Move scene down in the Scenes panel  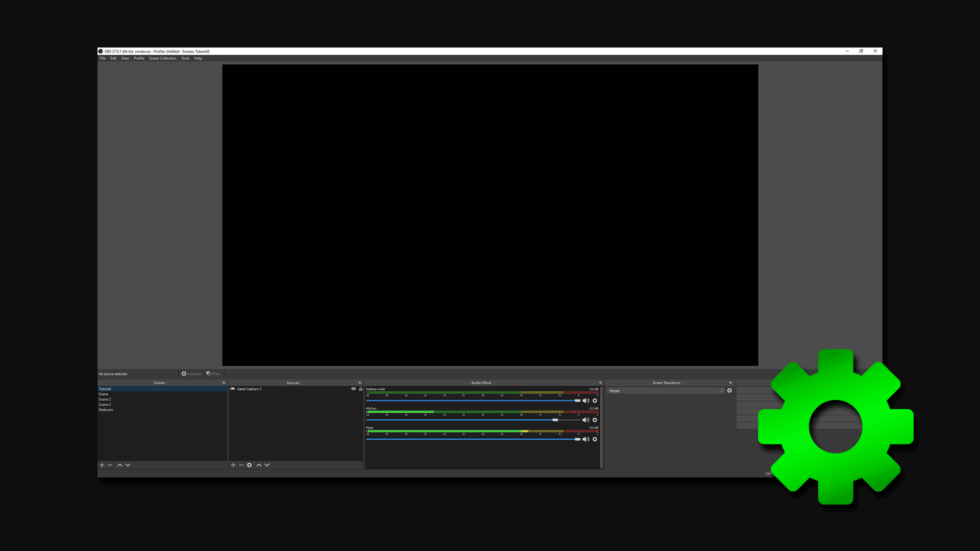(128, 465)
